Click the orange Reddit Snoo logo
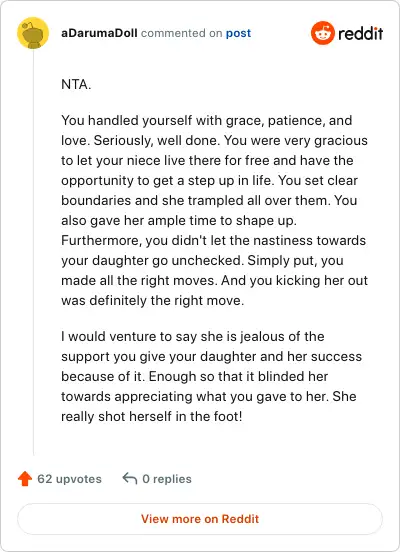Image resolution: width=400 pixels, height=552 pixels. pyautogui.click(x=323, y=33)
